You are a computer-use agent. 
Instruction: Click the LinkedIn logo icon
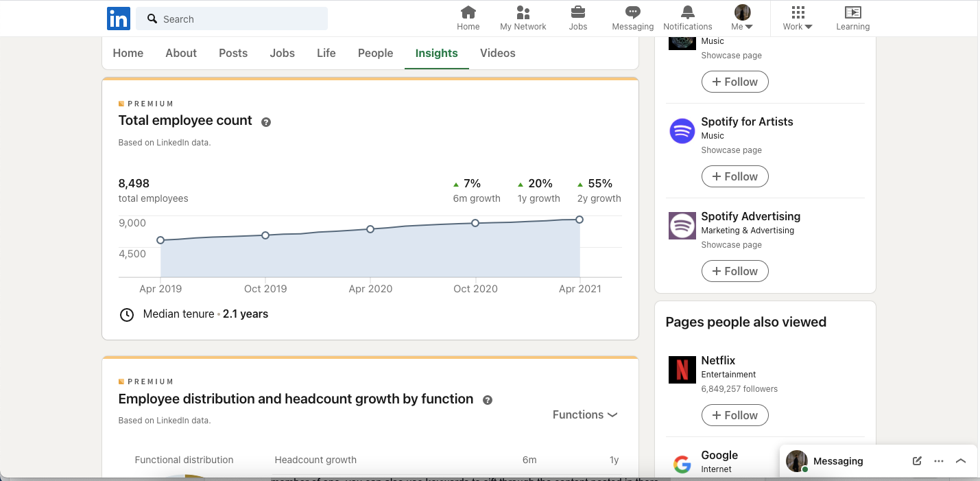coord(118,19)
